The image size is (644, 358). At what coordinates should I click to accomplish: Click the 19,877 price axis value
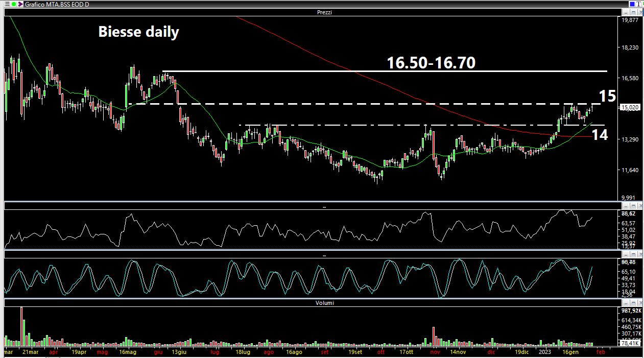tap(630, 20)
